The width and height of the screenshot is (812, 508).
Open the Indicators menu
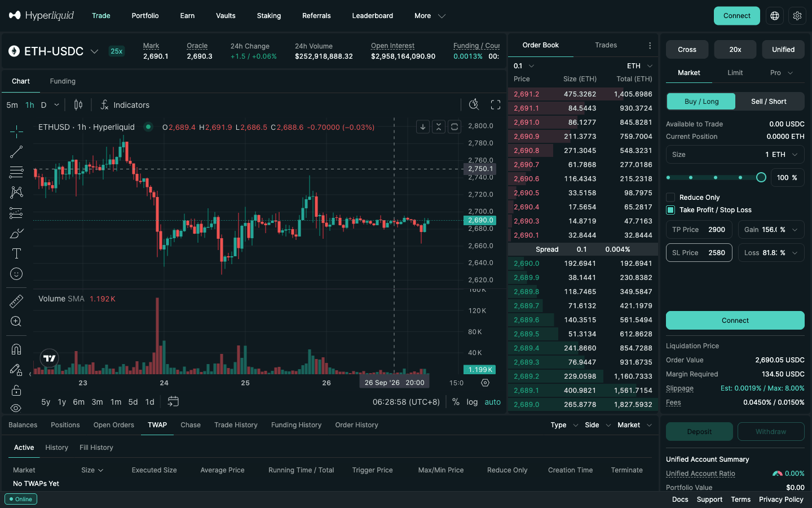[125, 105]
